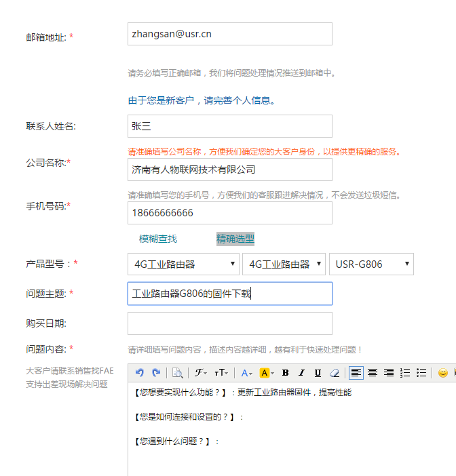Screen dimensions: 456x476
Task: Toggle center text alignment
Action: tap(373, 373)
